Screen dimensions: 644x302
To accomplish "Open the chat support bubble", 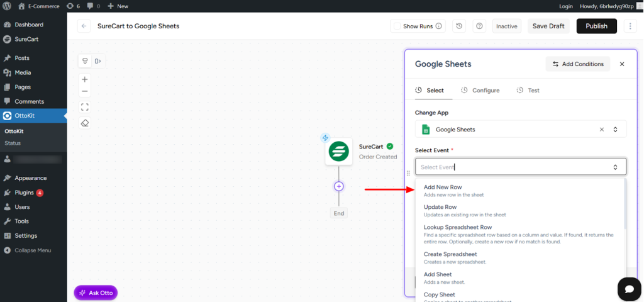I will (629, 288).
